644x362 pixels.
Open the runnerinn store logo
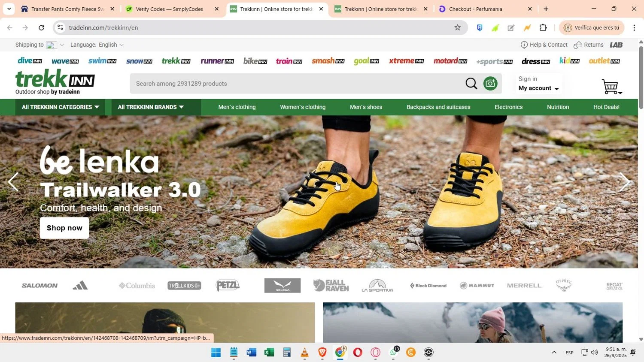[x=217, y=61]
